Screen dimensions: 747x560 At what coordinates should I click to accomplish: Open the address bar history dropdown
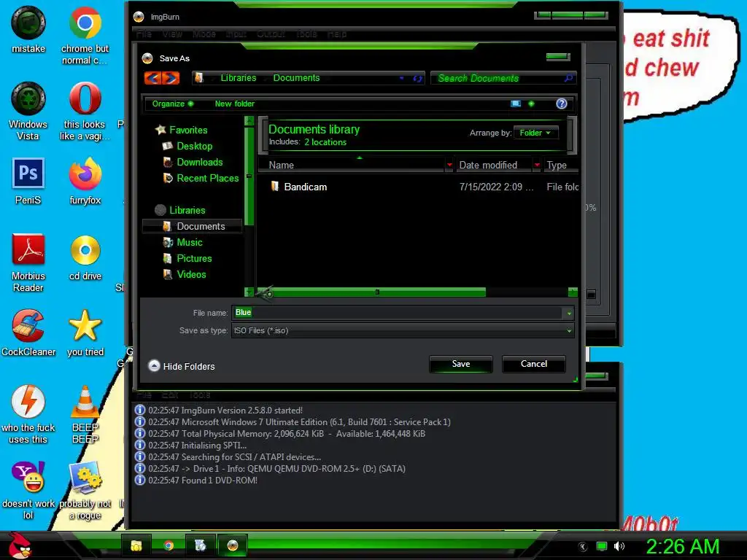click(x=402, y=78)
